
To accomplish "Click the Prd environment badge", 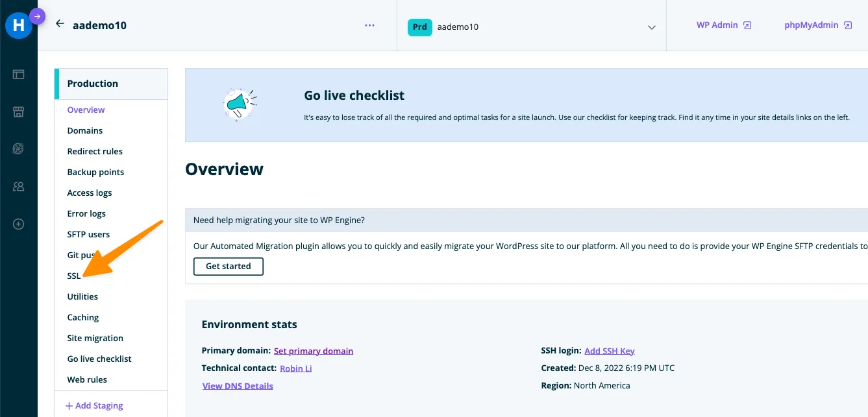I will point(420,27).
